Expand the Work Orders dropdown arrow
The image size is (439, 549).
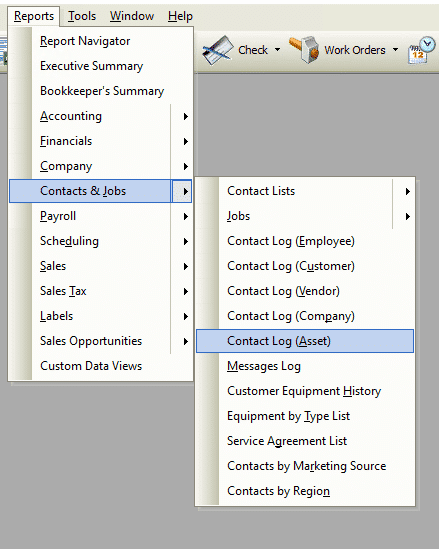(x=395, y=50)
